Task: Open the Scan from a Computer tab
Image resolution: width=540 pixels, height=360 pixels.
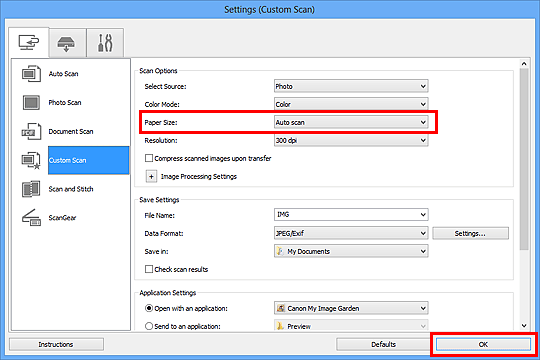Action: pyautogui.click(x=29, y=42)
